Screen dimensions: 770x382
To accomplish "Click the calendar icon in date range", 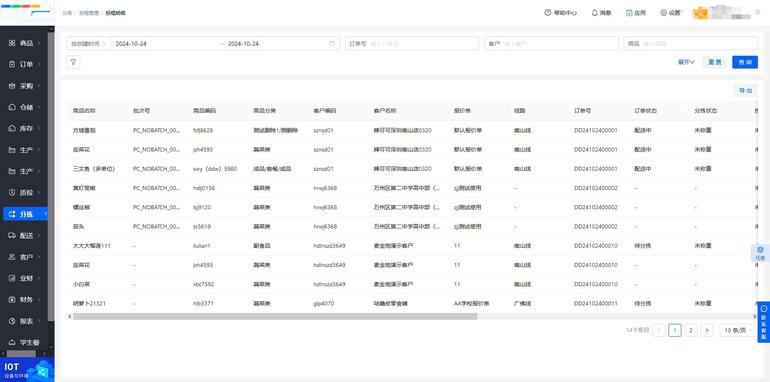I will point(332,44).
